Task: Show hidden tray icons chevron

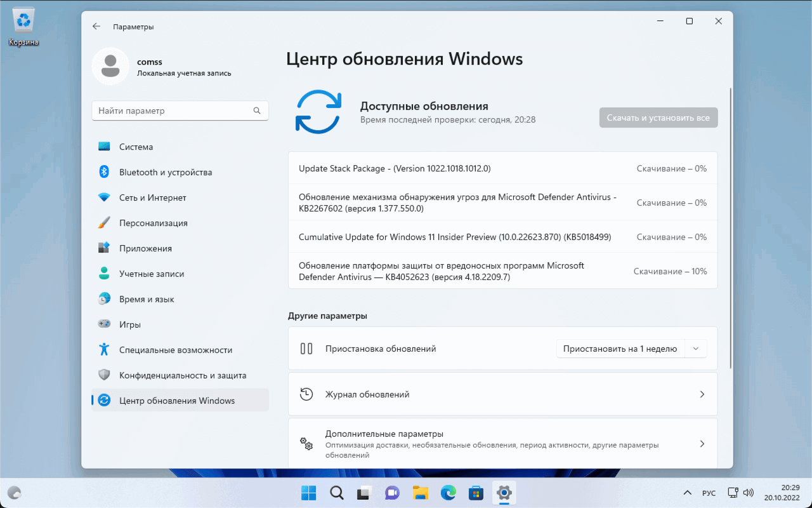Action: (687, 493)
